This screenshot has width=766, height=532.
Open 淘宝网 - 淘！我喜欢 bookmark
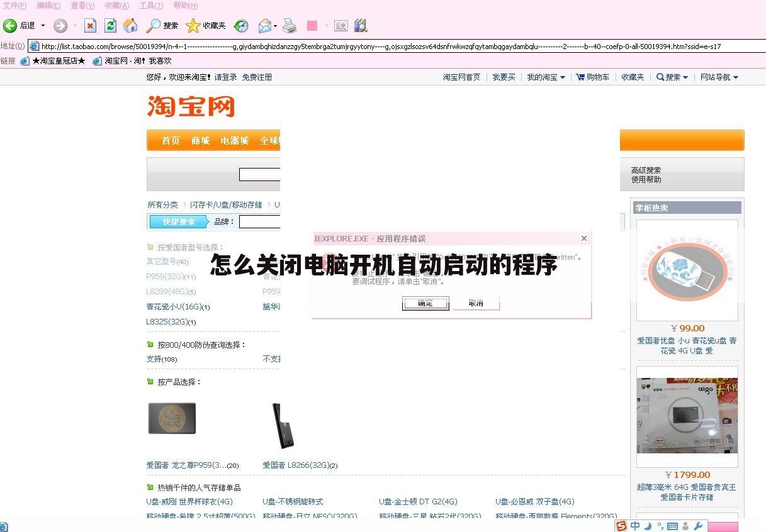tap(132, 61)
